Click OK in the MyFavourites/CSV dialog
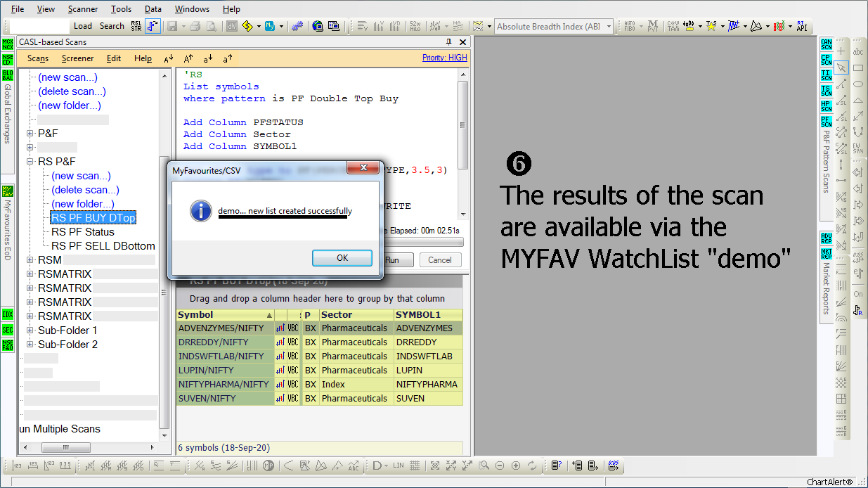This screenshot has height=488, width=868. point(342,258)
